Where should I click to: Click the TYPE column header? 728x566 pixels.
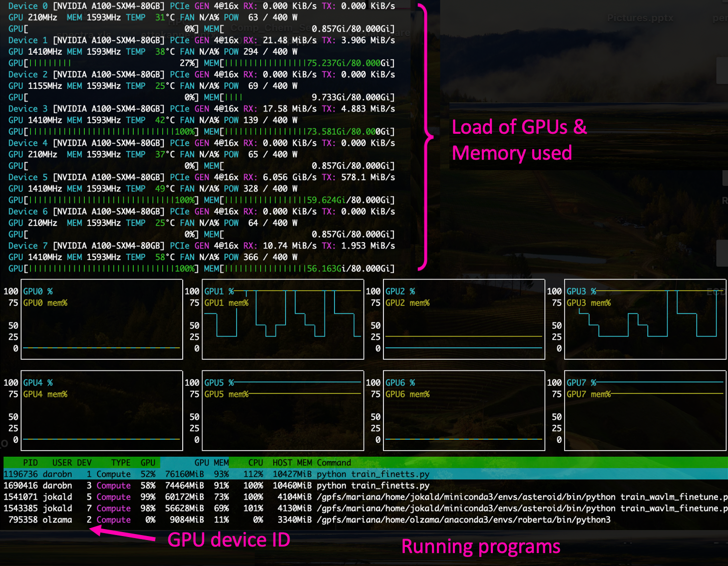[121, 463]
